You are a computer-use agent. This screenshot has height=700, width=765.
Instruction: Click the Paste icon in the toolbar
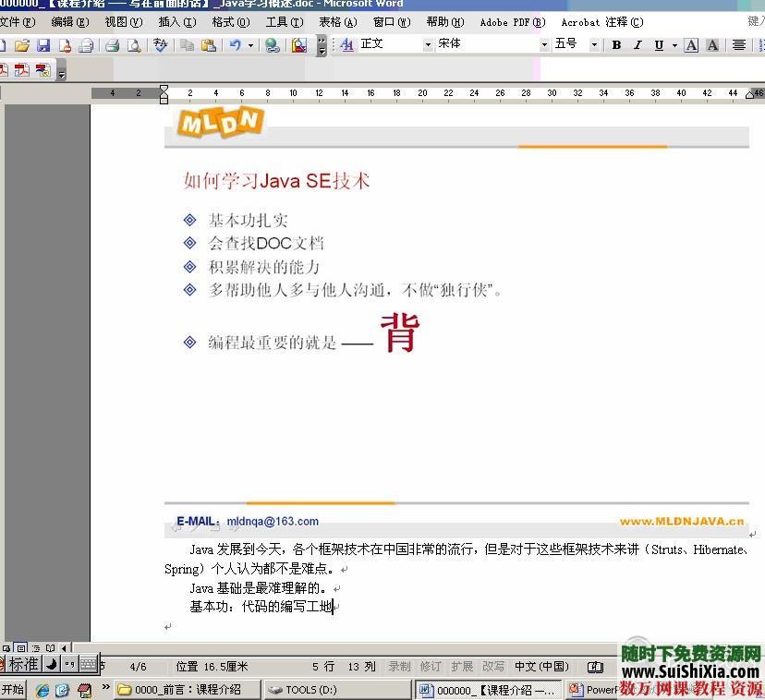tap(209, 44)
